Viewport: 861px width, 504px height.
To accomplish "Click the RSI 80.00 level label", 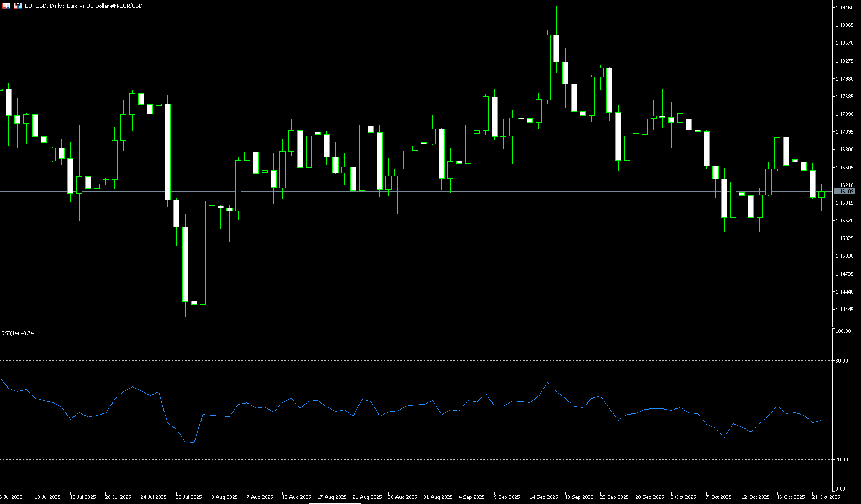I will (x=842, y=361).
